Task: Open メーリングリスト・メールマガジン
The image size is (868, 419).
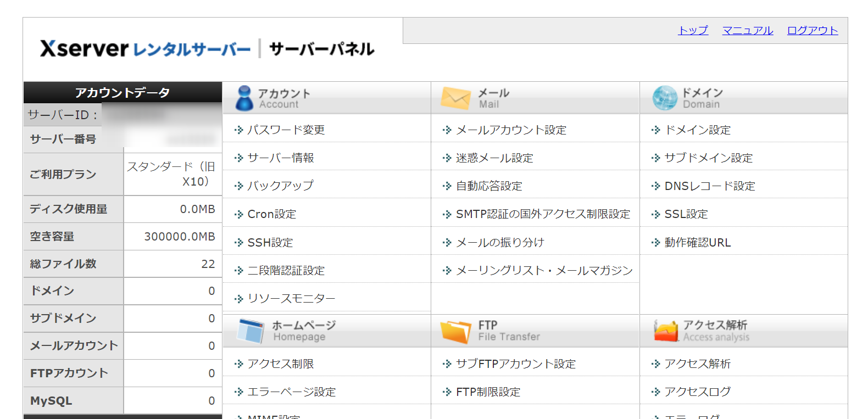Action: (544, 270)
